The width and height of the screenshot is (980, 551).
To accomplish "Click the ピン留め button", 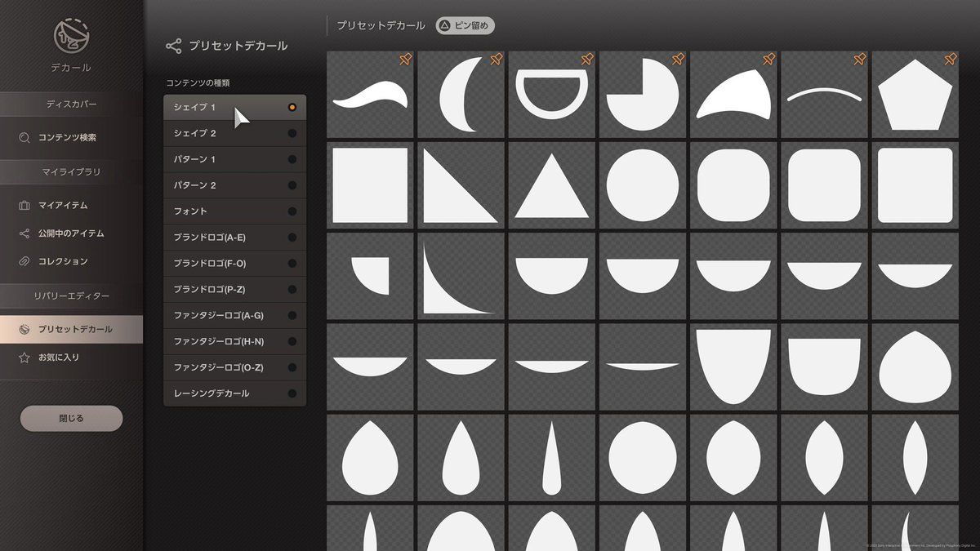I will (465, 26).
